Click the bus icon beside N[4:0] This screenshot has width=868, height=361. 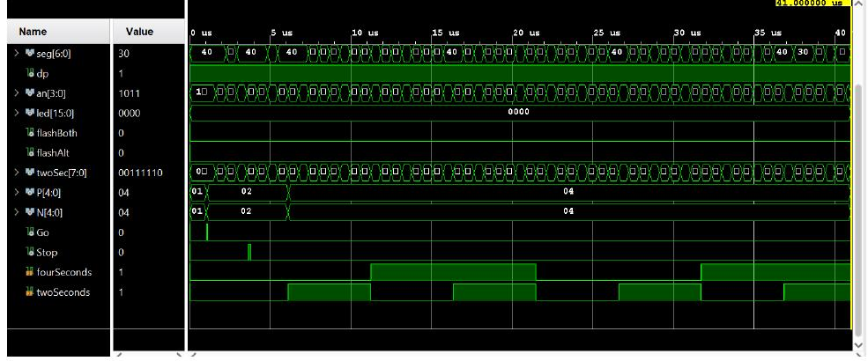pyautogui.click(x=29, y=213)
